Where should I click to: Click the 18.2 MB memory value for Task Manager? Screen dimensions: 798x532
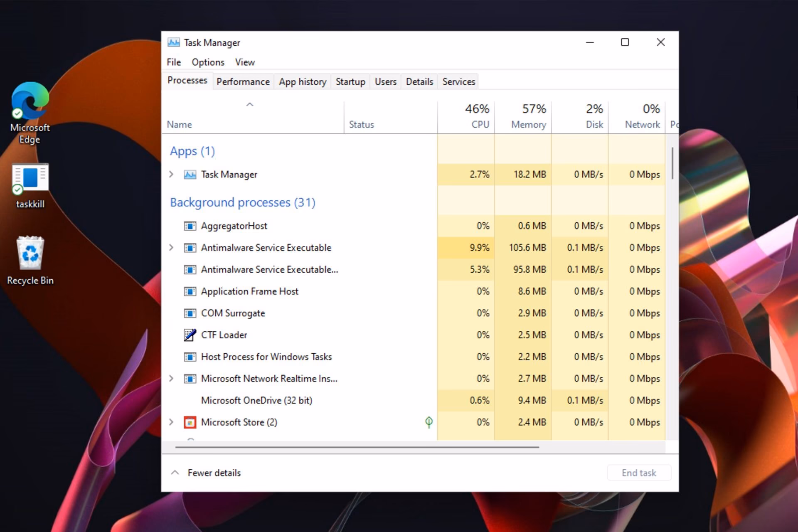click(x=530, y=175)
